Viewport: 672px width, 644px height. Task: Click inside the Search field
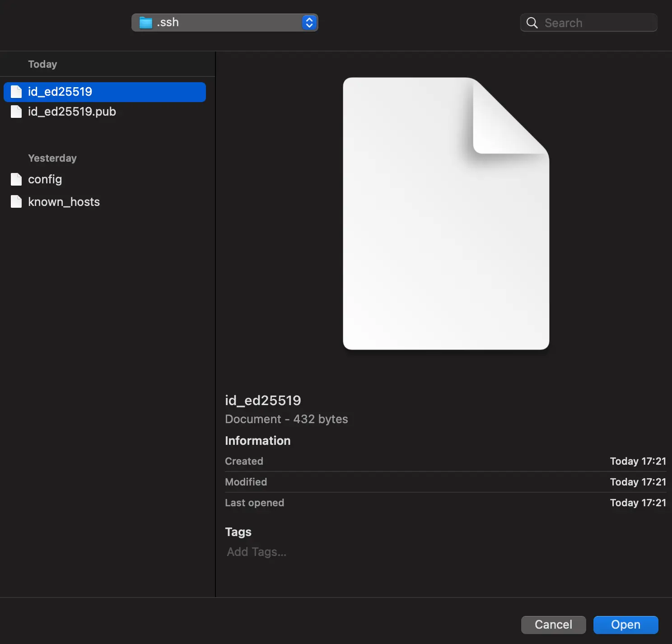(596, 22)
